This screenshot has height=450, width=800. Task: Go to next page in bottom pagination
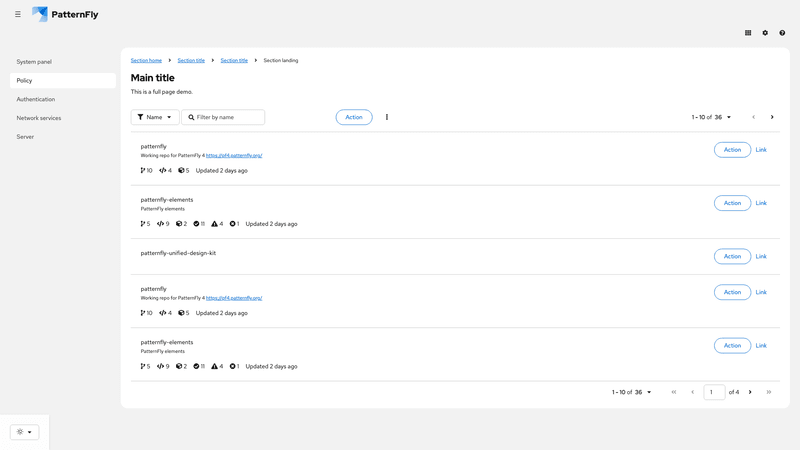tap(750, 392)
